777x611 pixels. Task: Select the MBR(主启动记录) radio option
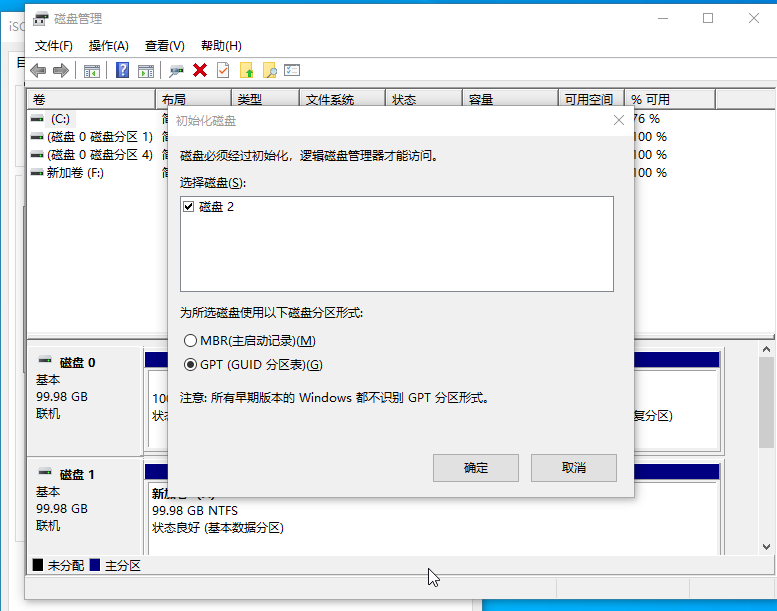pos(190,341)
